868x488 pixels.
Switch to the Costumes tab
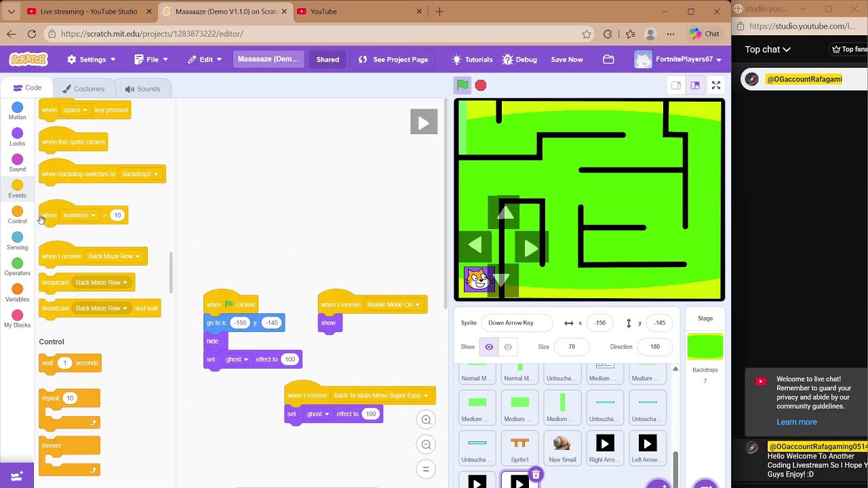(83, 89)
